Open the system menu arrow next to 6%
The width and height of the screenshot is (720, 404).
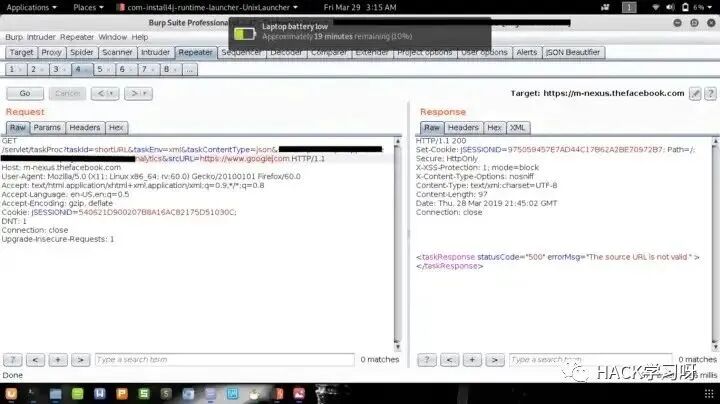pyautogui.click(x=711, y=7)
